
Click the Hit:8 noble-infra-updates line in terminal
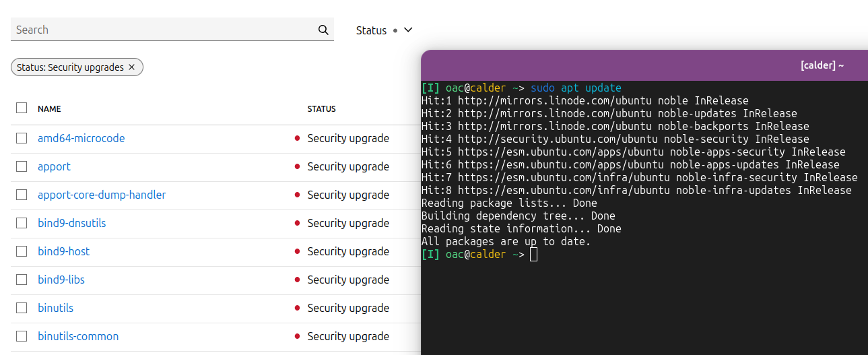pos(636,191)
